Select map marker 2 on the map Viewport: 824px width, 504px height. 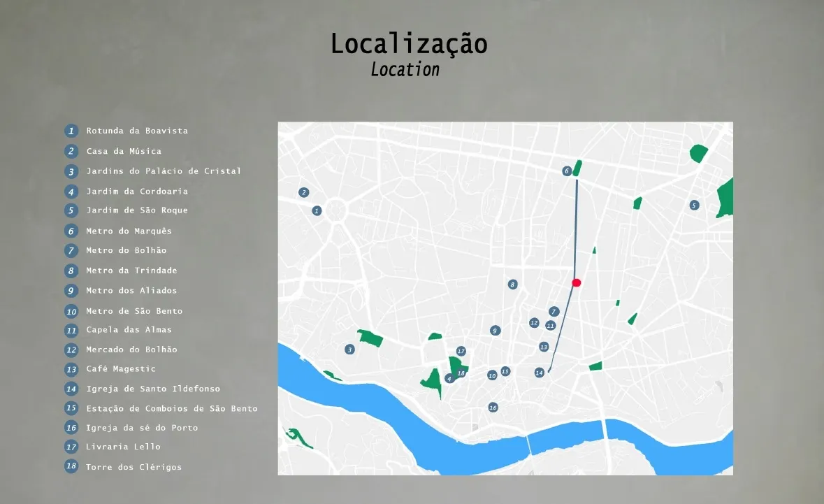[303, 192]
